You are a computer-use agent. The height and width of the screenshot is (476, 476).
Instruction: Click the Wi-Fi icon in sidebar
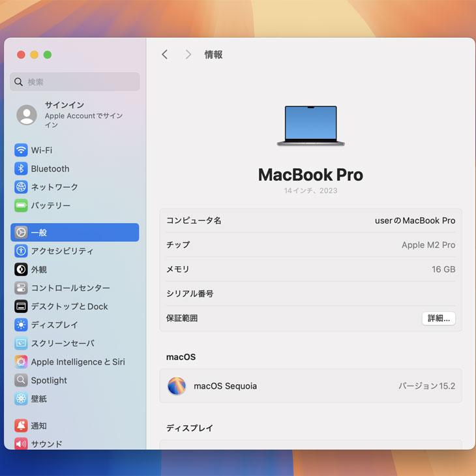[21, 150]
